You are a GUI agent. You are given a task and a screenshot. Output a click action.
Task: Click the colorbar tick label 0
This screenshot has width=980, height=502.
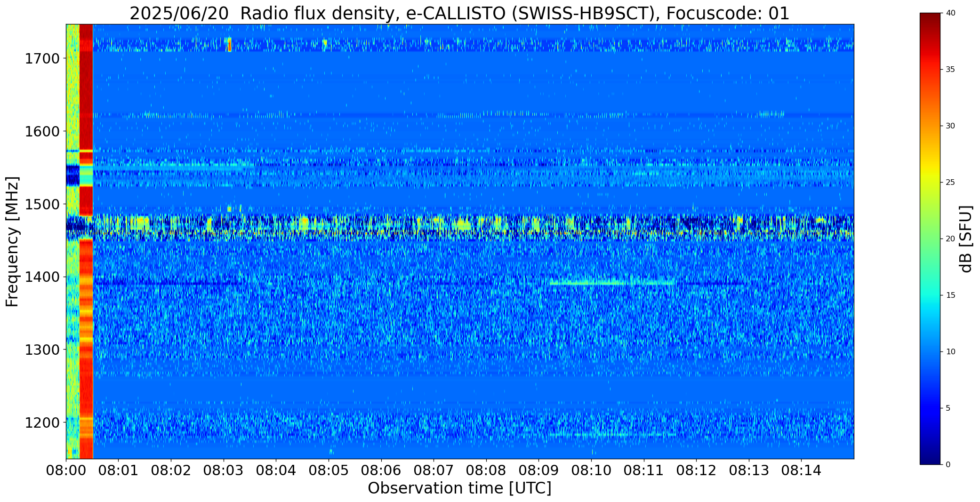(948, 465)
